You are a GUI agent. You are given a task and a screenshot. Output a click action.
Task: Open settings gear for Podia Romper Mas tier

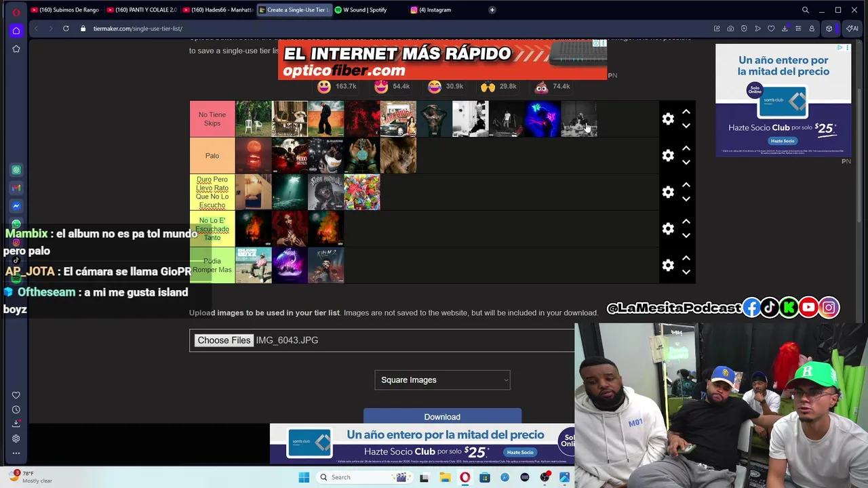coord(668,266)
